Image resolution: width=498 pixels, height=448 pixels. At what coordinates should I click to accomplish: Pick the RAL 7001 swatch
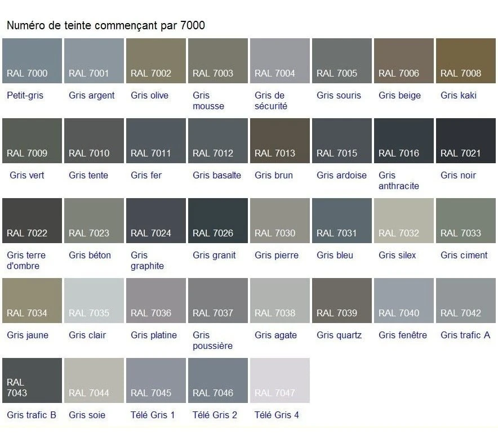pos(94,61)
